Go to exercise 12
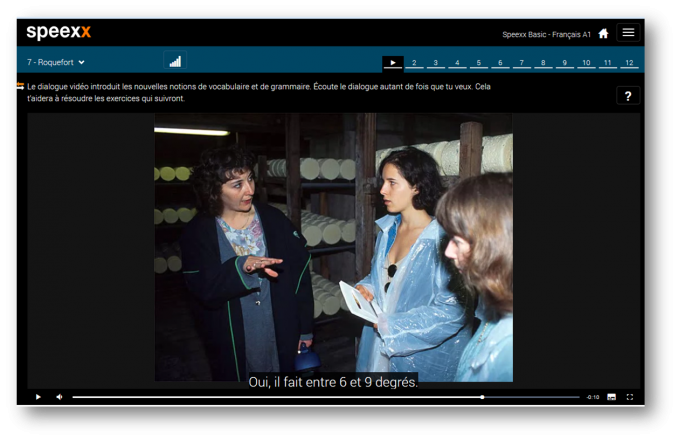The image size is (678, 440). [629, 63]
